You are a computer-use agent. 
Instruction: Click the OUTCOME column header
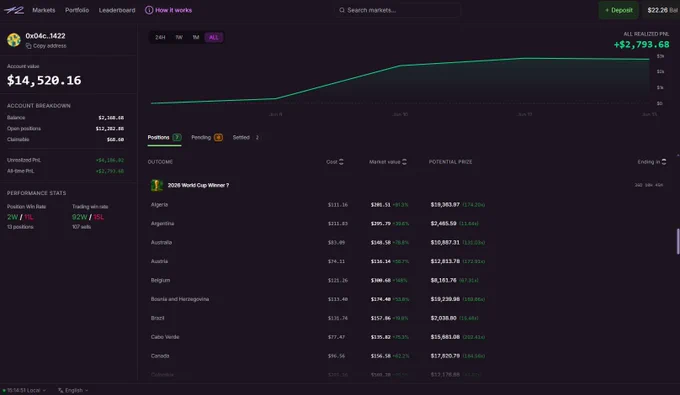pos(160,162)
